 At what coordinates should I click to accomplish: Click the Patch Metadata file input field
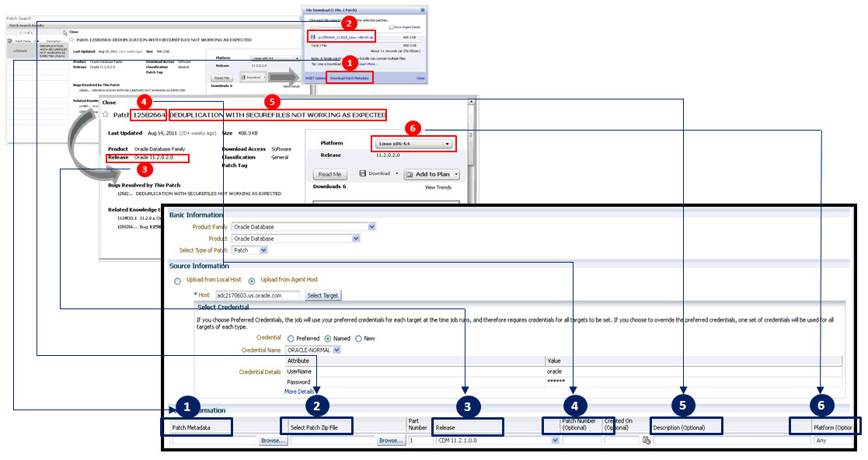pyautogui.click(x=214, y=441)
